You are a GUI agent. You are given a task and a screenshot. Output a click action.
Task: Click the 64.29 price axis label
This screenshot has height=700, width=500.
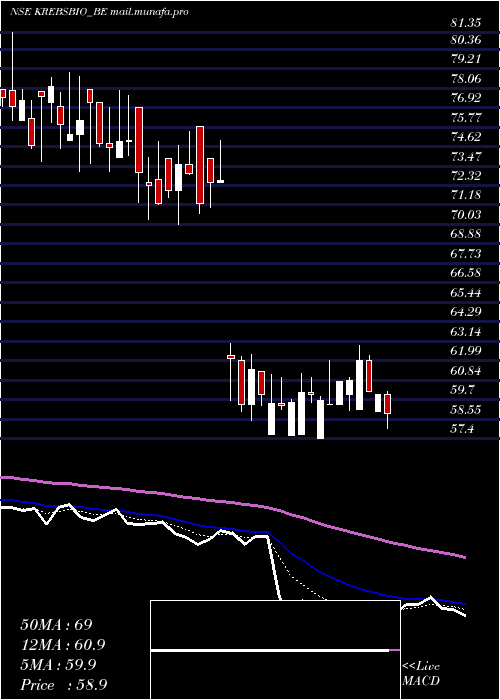[466, 312]
